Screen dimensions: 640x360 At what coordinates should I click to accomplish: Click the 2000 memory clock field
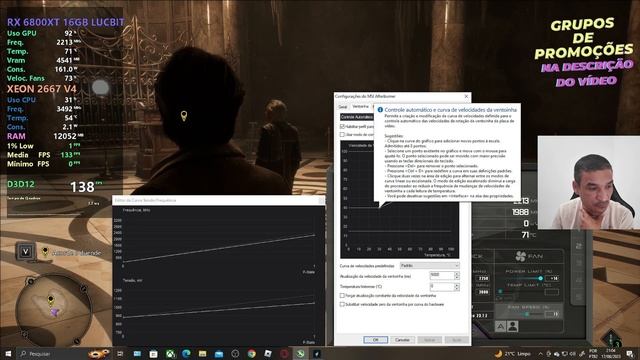(483, 292)
